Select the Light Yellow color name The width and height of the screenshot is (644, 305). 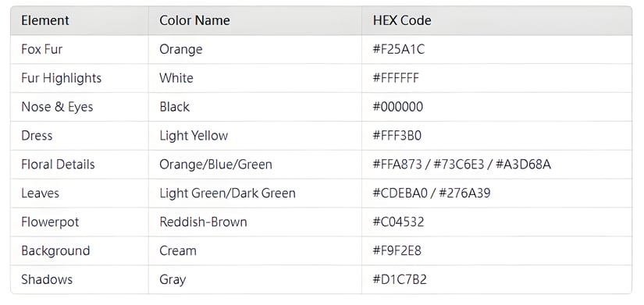click(194, 136)
